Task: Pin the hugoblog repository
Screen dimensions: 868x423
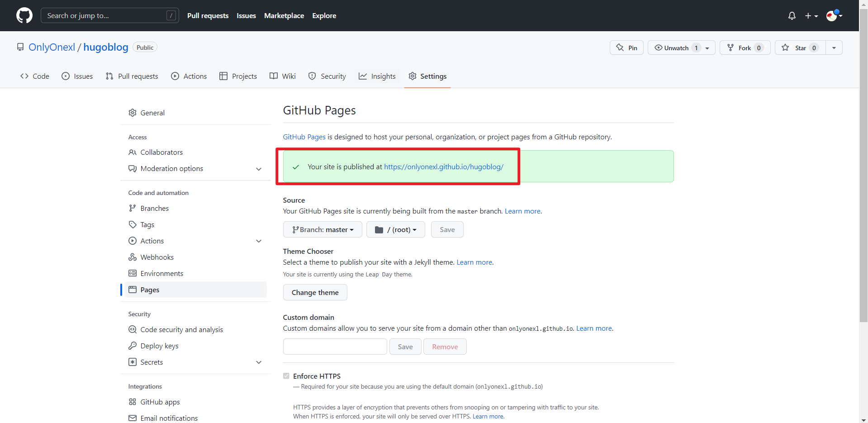Action: point(626,48)
